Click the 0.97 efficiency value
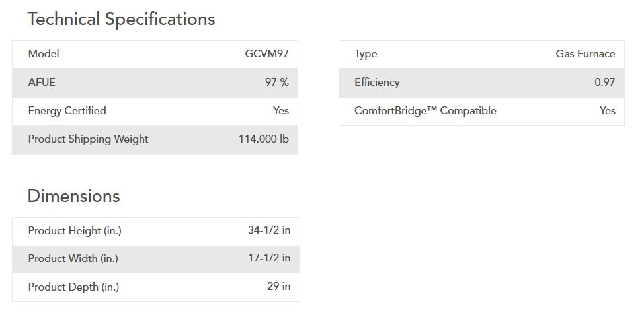644x313 pixels. 604,82
